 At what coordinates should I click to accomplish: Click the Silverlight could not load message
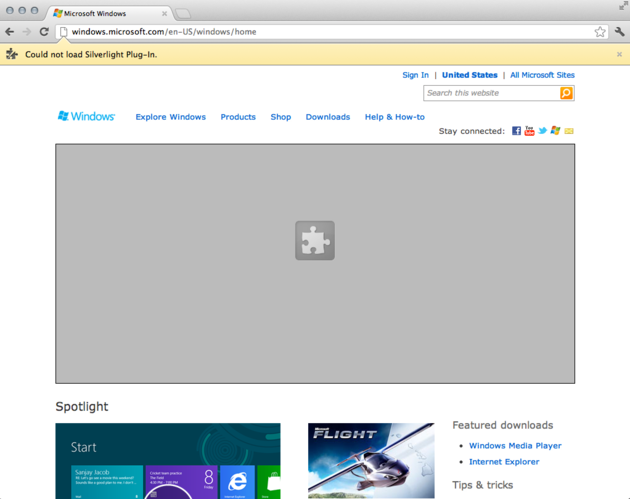coord(91,54)
